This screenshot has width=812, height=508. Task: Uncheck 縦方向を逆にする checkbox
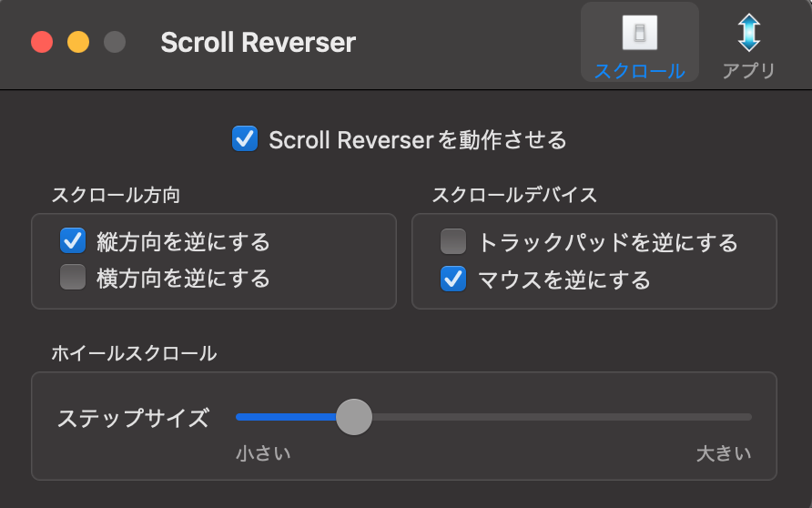[73, 240]
